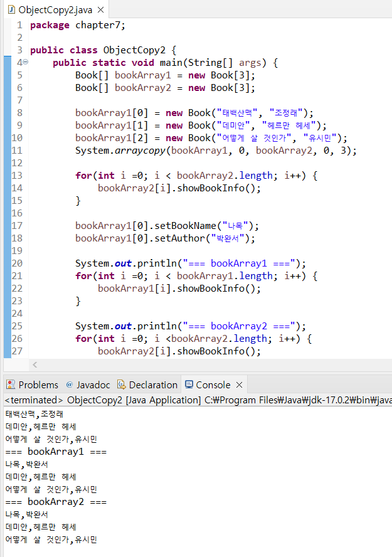The width and height of the screenshot is (392, 557).
Task: Open the Problems tab
Action: pos(38,385)
